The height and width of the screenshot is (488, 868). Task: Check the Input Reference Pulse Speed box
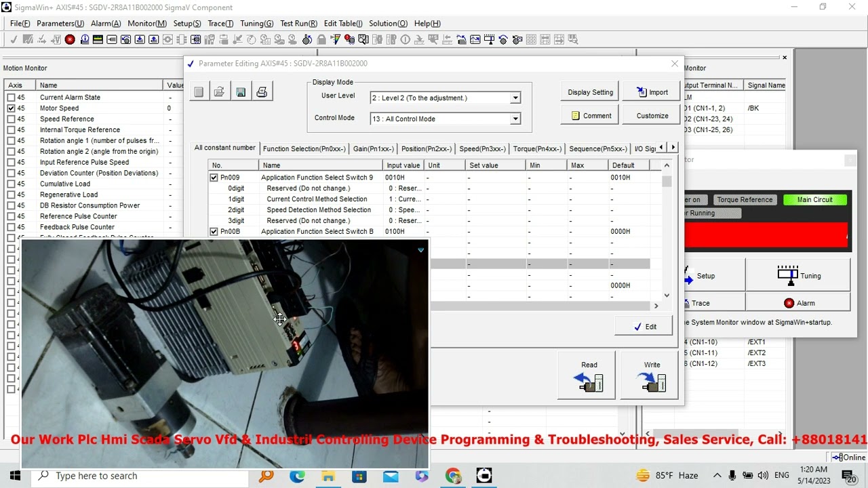[11, 163]
